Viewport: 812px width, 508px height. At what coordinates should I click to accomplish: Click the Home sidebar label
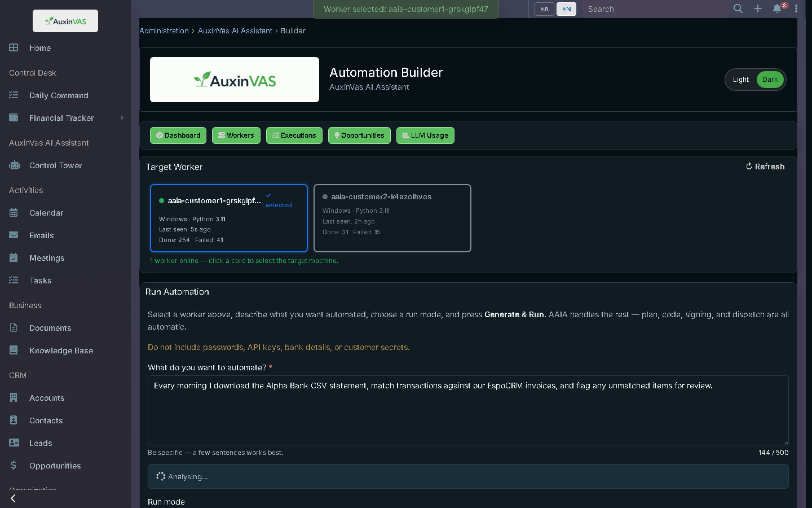coord(40,48)
